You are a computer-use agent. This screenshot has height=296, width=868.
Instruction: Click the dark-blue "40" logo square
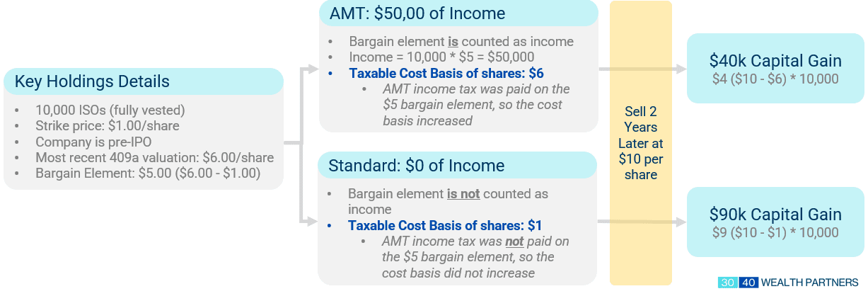[748, 282]
